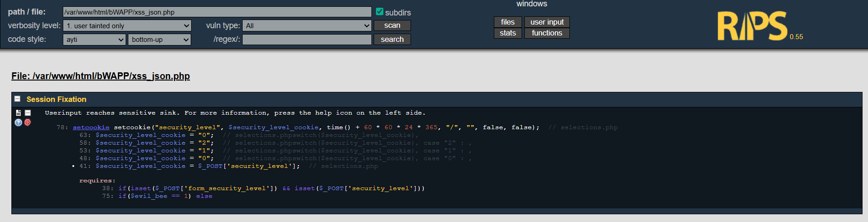Toggle the subdirs checkbox
This screenshot has width=868, height=222.
point(379,12)
